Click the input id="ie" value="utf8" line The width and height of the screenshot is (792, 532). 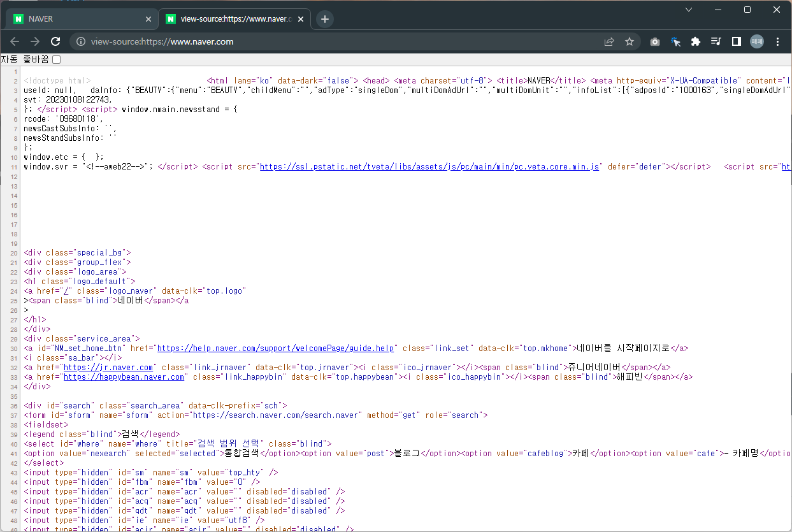[x=144, y=521]
